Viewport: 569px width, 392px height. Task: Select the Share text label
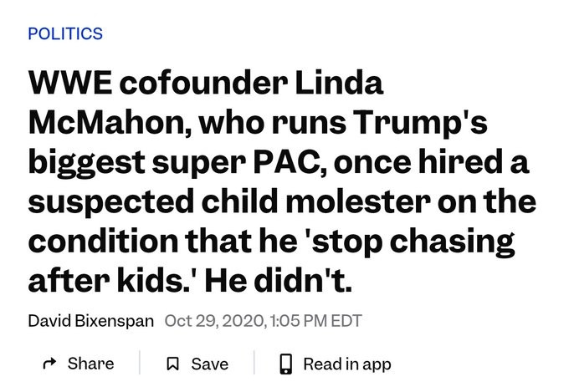90,364
